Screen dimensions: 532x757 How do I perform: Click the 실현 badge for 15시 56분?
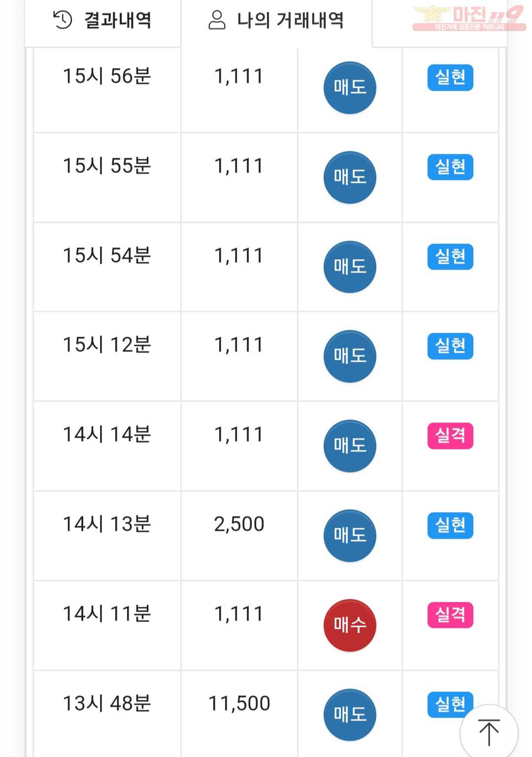coord(450,77)
